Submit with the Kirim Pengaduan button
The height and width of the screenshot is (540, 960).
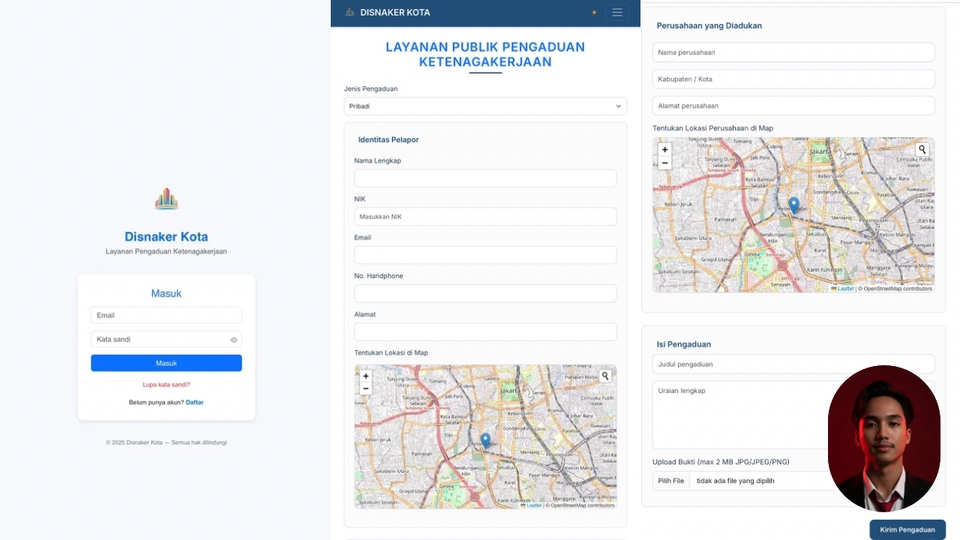907,530
